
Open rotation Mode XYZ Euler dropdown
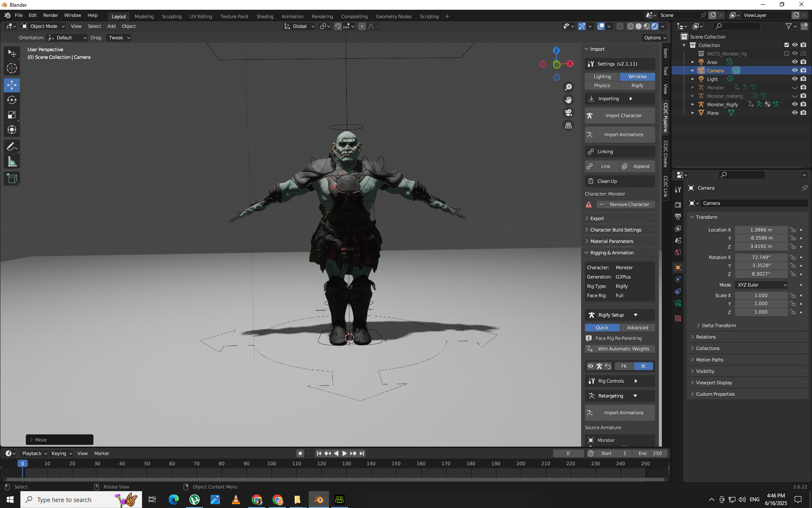point(762,285)
